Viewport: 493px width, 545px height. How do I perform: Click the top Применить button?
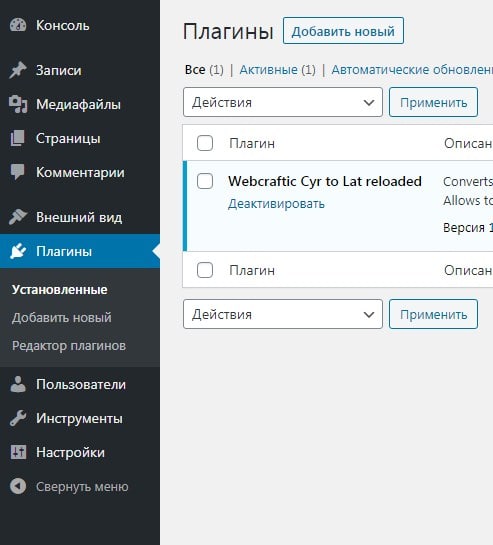pos(433,102)
